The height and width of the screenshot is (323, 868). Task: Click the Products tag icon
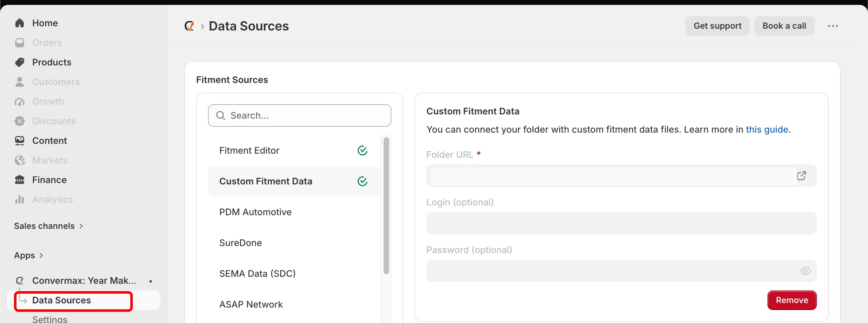20,62
